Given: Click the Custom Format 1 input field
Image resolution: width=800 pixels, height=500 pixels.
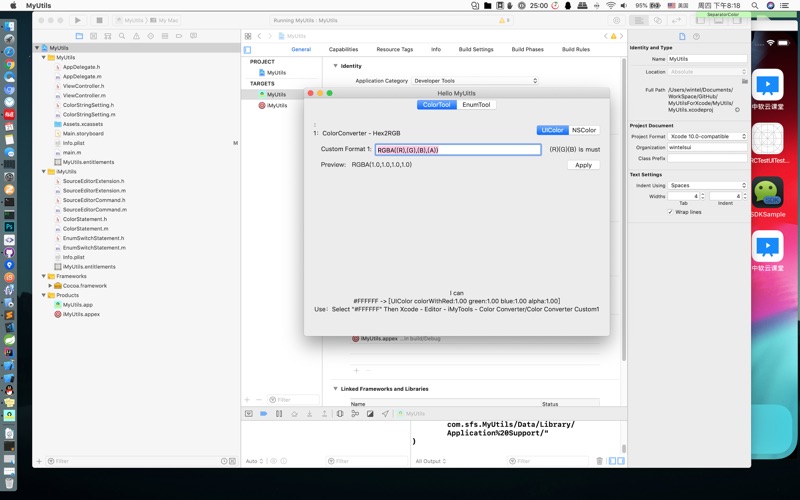Looking at the screenshot, I should tap(458, 149).
